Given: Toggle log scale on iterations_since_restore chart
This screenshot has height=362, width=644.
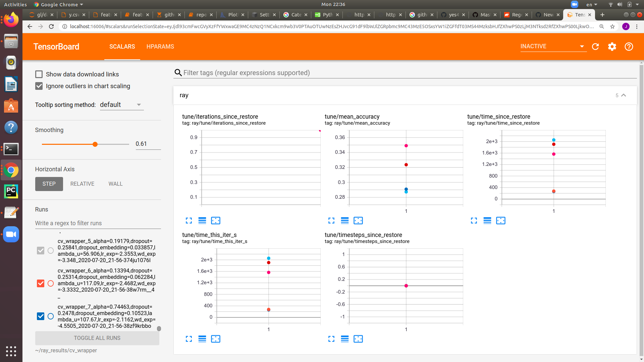Looking at the screenshot, I should pos(202,221).
